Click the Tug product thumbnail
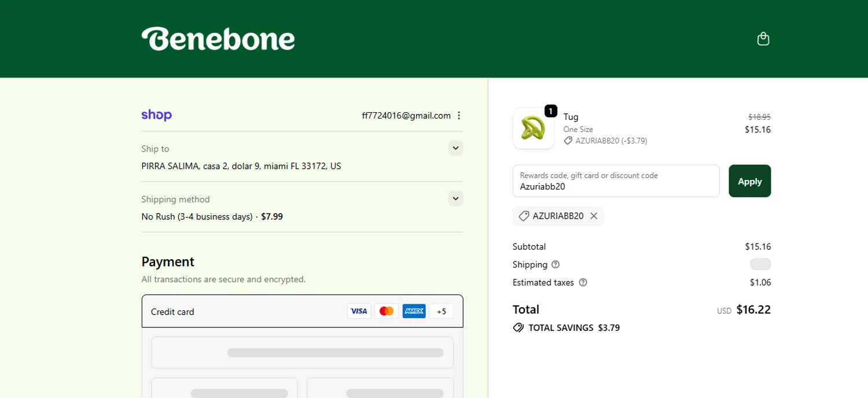This screenshot has width=868, height=398. pyautogui.click(x=534, y=128)
